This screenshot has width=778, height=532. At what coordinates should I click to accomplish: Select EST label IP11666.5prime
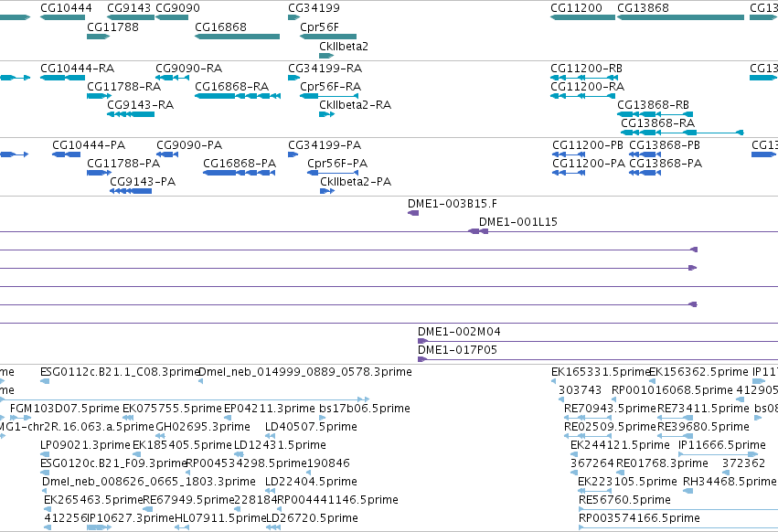[x=722, y=445]
